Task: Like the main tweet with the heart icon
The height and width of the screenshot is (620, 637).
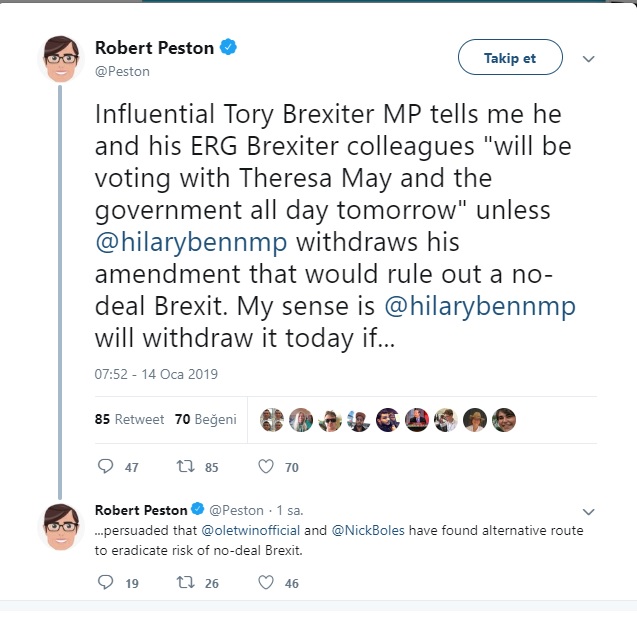Action: click(x=266, y=466)
